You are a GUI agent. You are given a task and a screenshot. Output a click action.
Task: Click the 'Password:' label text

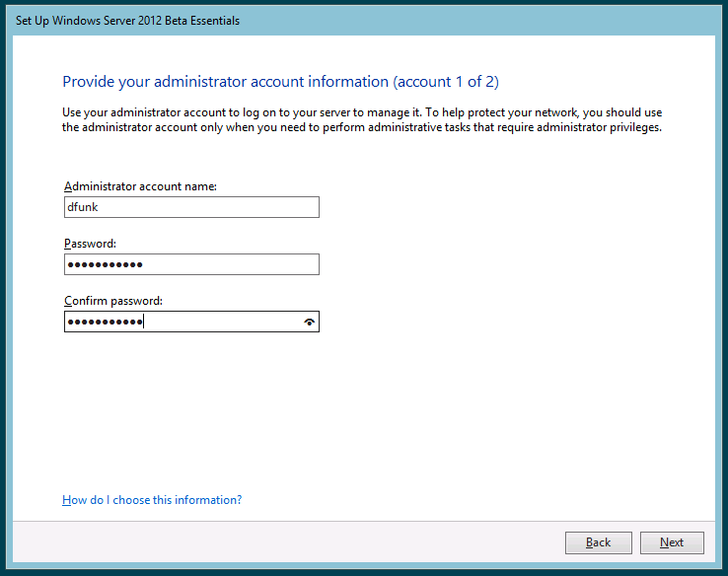pyautogui.click(x=91, y=244)
